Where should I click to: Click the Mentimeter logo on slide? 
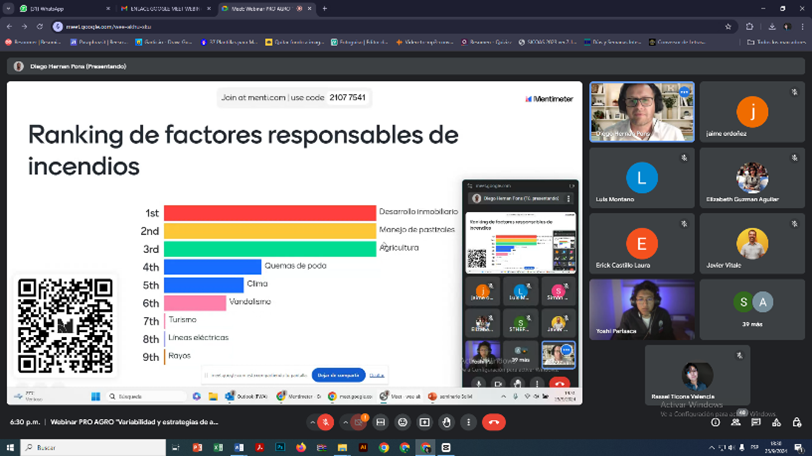[549, 99]
